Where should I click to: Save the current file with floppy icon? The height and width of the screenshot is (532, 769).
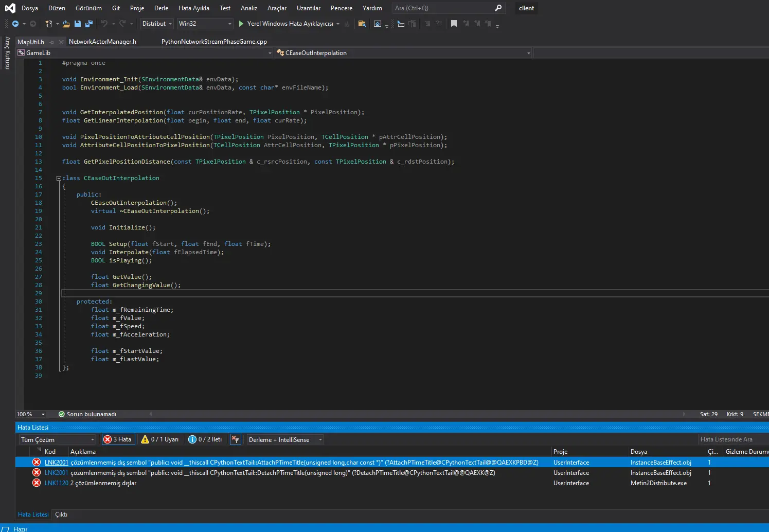[x=78, y=24]
